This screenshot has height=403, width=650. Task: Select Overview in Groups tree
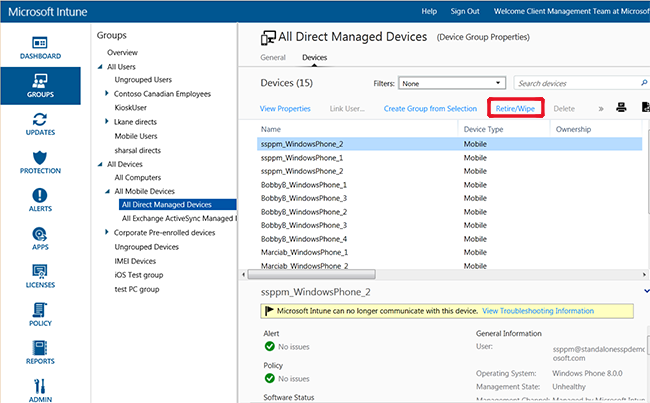(122, 53)
